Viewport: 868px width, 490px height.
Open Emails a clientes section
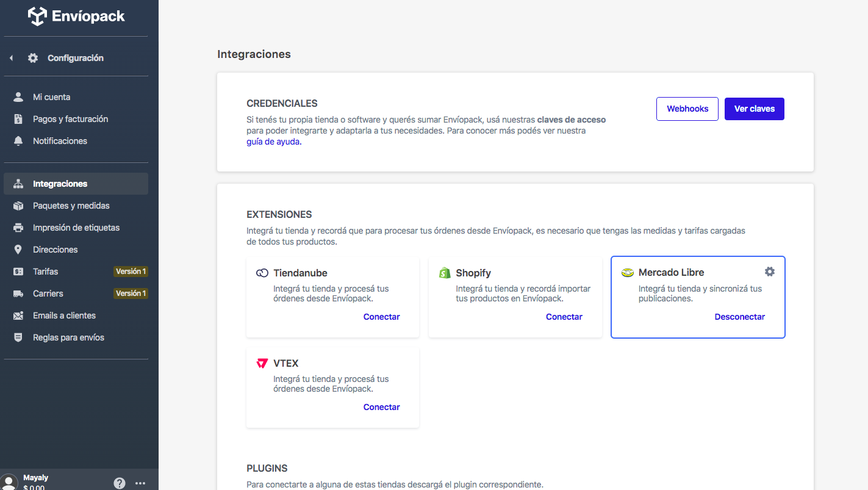coord(76,315)
